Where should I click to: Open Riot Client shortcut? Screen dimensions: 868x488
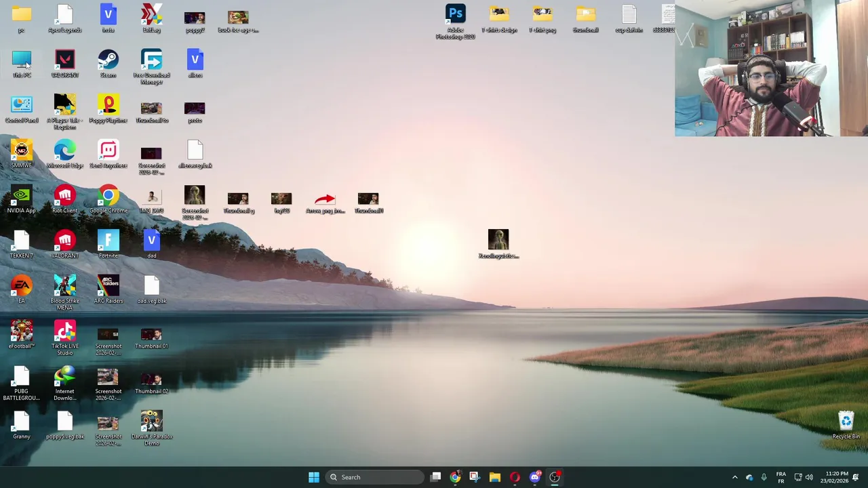pos(64,200)
